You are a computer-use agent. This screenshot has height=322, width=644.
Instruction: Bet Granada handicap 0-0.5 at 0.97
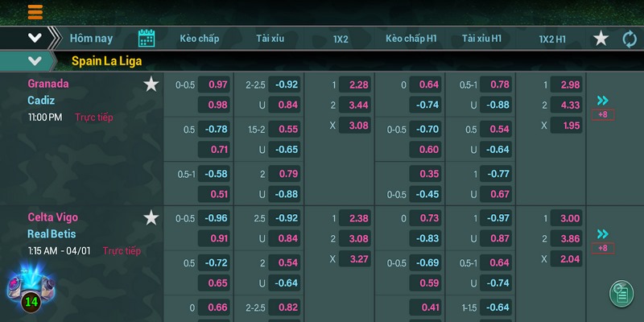click(213, 85)
